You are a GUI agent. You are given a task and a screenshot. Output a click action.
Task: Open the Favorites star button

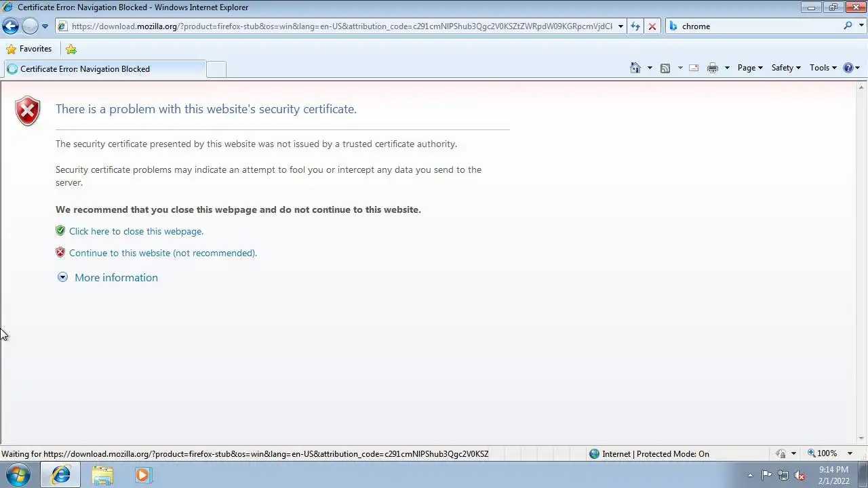click(28, 49)
